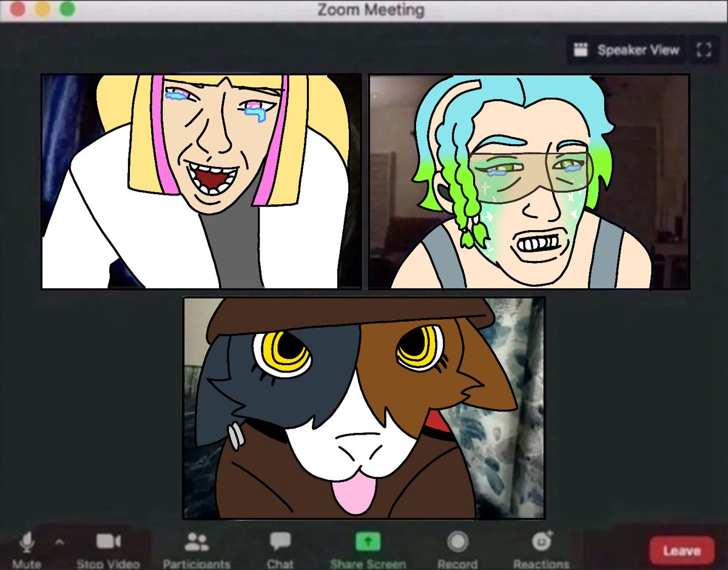Viewport: 728px width, 570px height.
Task: Close the Zoom Meeting window
Action: [18, 9]
